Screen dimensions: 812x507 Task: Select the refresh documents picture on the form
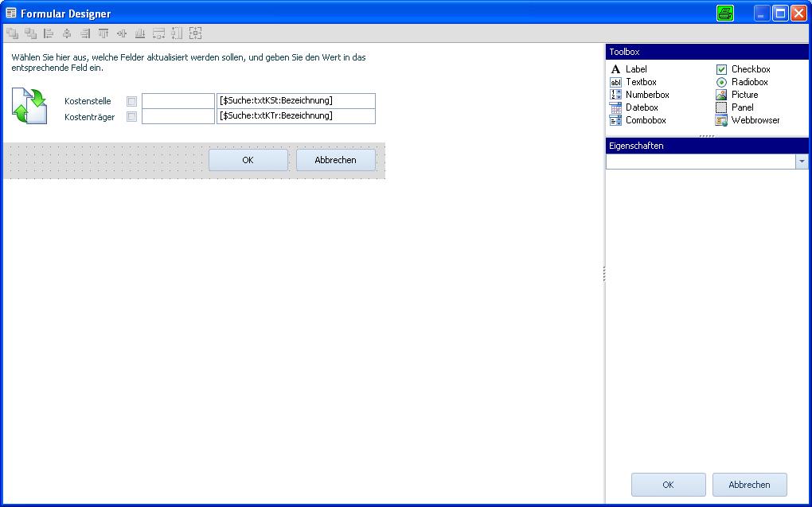[x=29, y=106]
